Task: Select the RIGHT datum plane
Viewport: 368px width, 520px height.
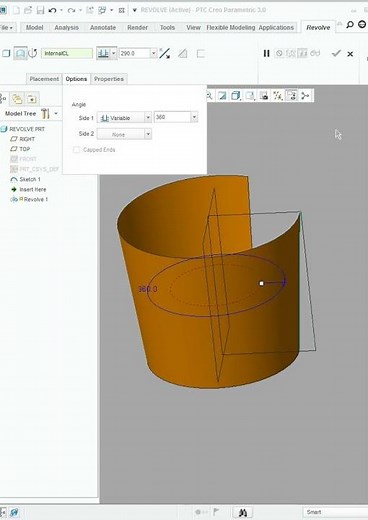Action: pyautogui.click(x=23, y=139)
